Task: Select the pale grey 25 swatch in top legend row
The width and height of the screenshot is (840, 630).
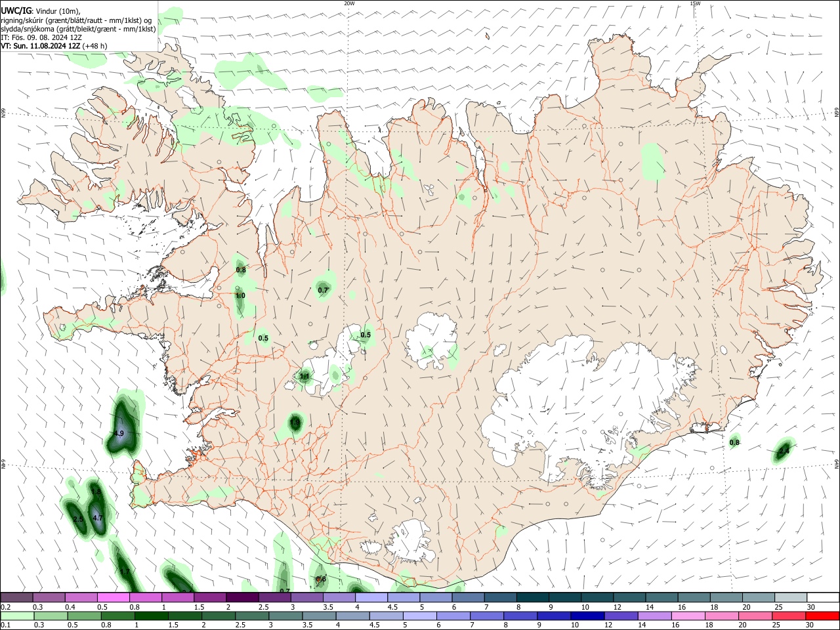Action: coord(789,597)
